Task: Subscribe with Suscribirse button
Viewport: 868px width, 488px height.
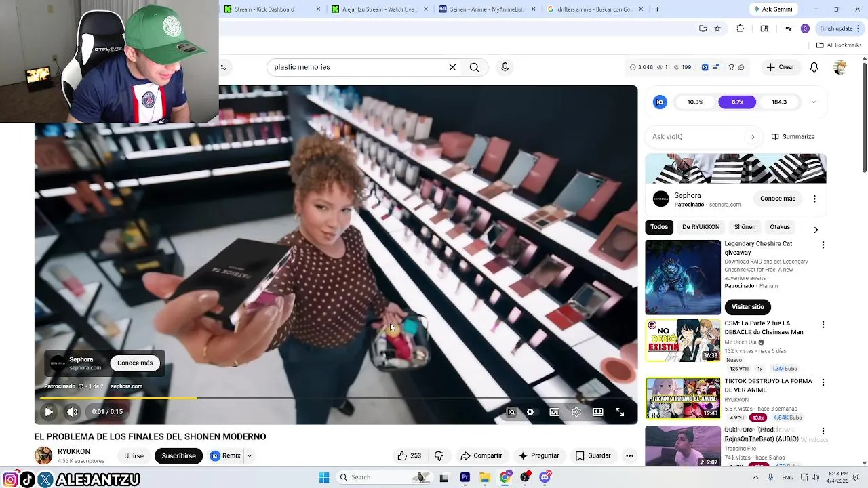Action: pos(178,455)
